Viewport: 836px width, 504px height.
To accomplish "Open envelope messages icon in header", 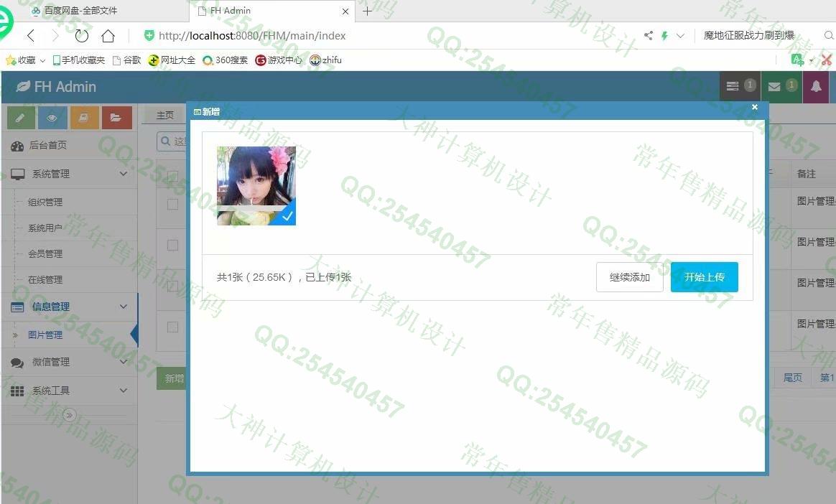I will point(781,86).
